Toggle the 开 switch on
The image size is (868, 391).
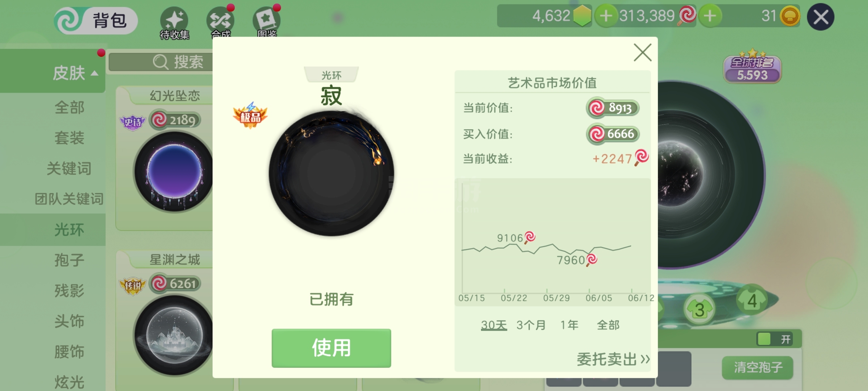point(775,339)
